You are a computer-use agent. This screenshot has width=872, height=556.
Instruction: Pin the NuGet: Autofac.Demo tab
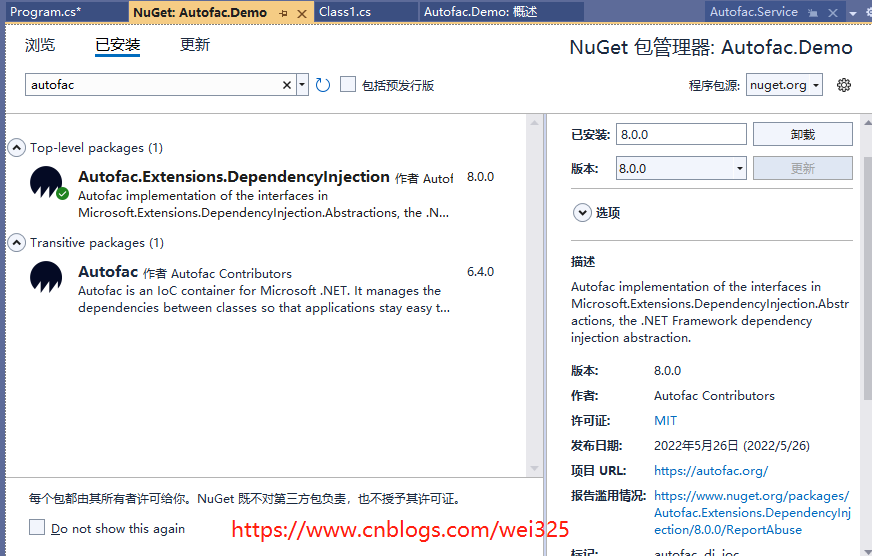tap(284, 13)
